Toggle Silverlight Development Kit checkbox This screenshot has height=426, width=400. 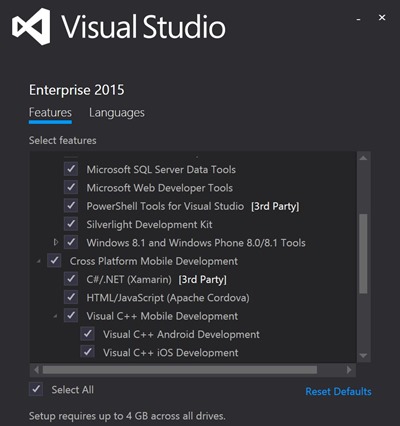click(71, 224)
